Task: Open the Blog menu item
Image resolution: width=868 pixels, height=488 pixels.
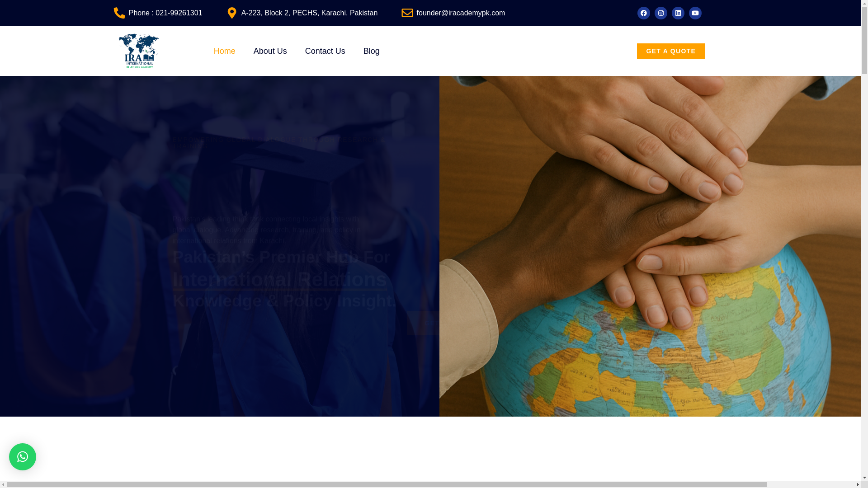Action: coord(371,51)
